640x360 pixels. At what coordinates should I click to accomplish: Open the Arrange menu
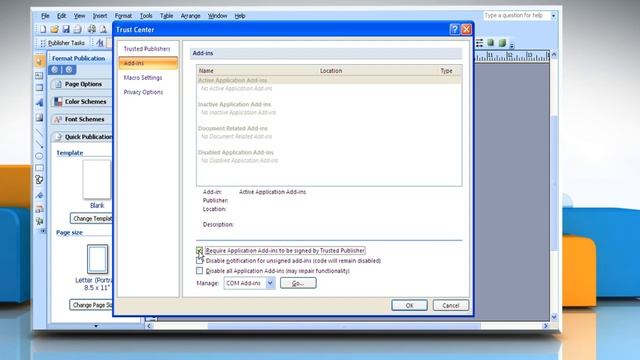(x=190, y=16)
